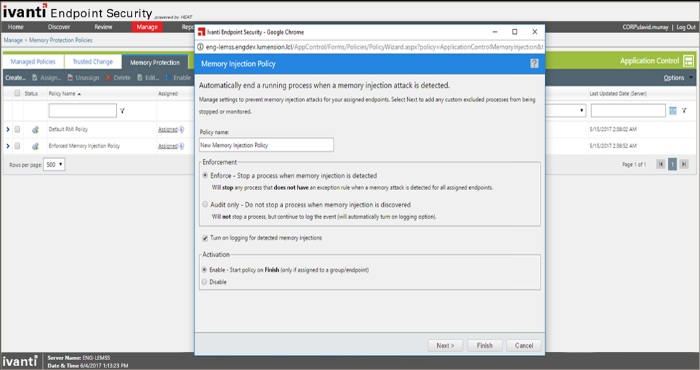The width and height of the screenshot is (700, 370).
Task: Click the status icon of Default RMI Policy
Action: [x=35, y=129]
